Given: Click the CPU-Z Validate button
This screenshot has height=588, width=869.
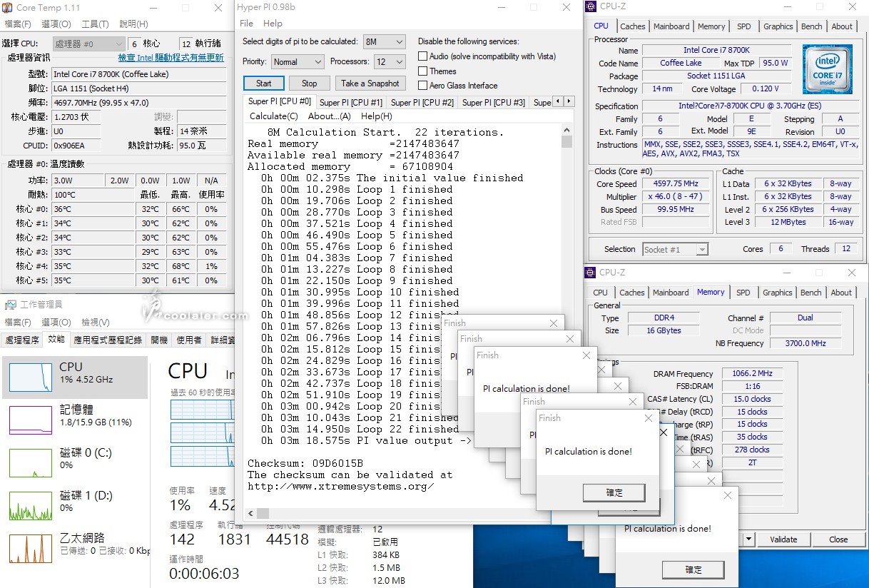Looking at the screenshot, I should point(783,539).
